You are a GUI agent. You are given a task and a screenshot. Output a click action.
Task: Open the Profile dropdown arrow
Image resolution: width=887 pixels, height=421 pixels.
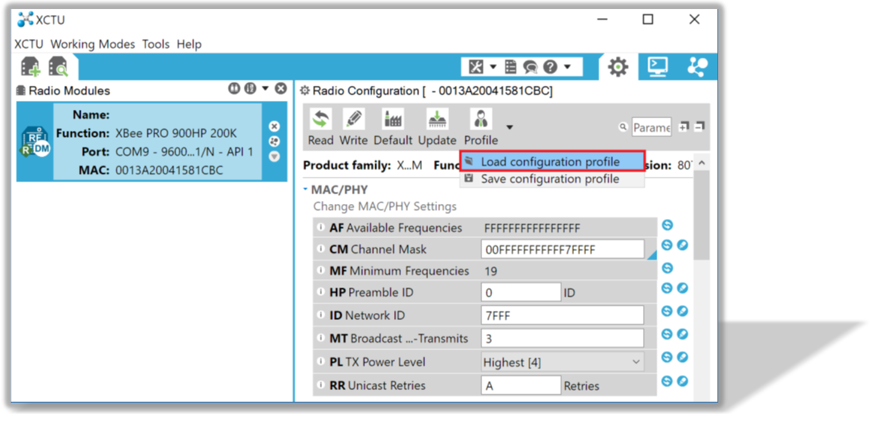click(510, 127)
